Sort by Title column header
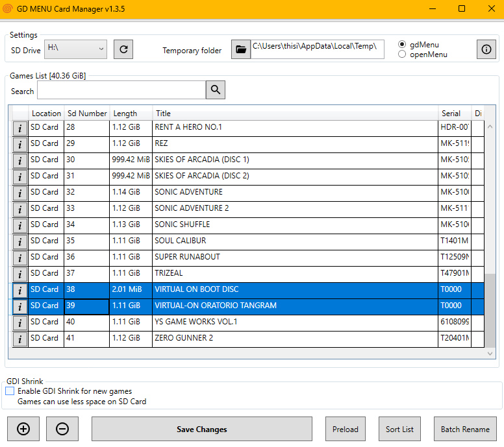The image size is (504, 447). pyautogui.click(x=295, y=114)
